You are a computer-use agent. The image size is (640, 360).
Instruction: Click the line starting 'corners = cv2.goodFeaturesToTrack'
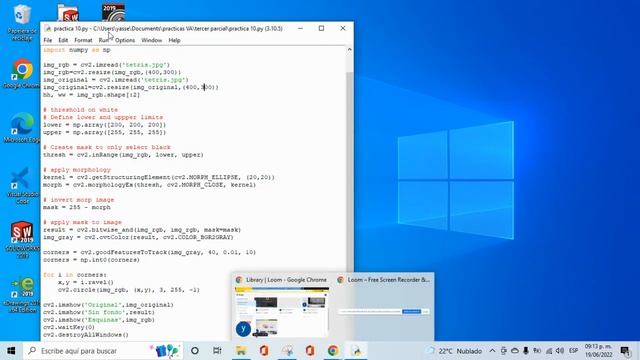[149, 252]
